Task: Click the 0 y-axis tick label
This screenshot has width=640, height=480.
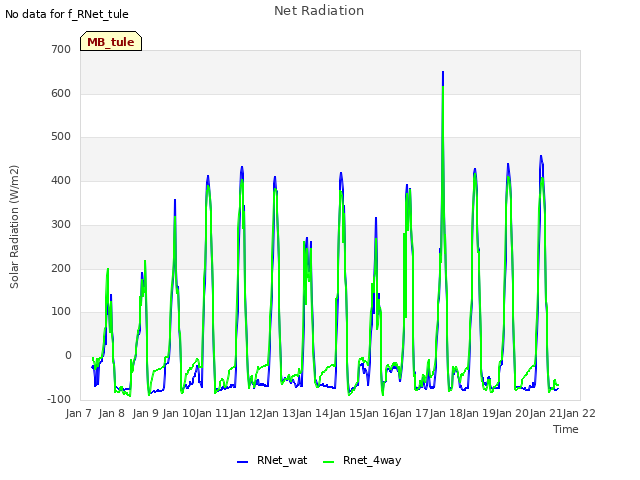Action: [x=68, y=356]
